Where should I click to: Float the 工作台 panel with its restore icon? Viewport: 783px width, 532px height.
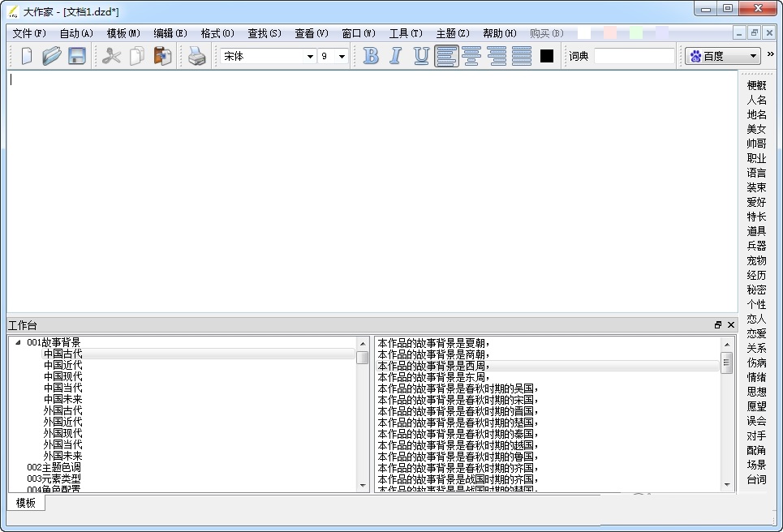pyautogui.click(x=717, y=325)
